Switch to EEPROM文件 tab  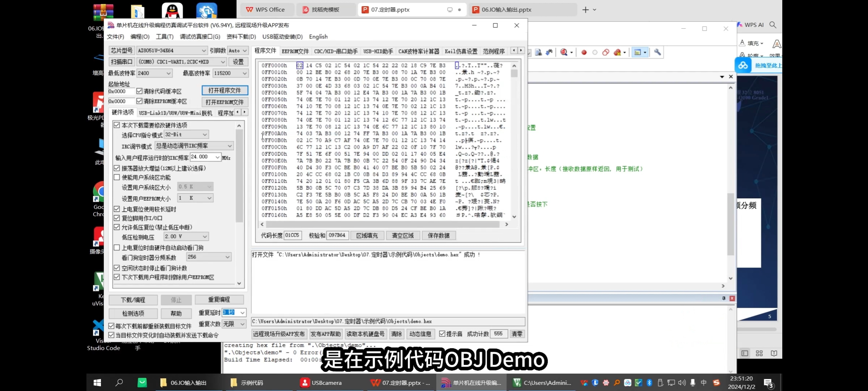click(295, 51)
